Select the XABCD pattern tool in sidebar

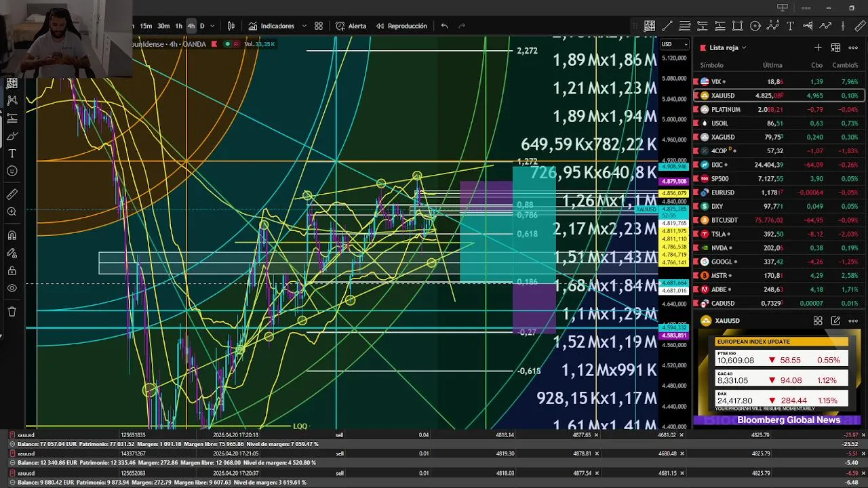[12, 100]
